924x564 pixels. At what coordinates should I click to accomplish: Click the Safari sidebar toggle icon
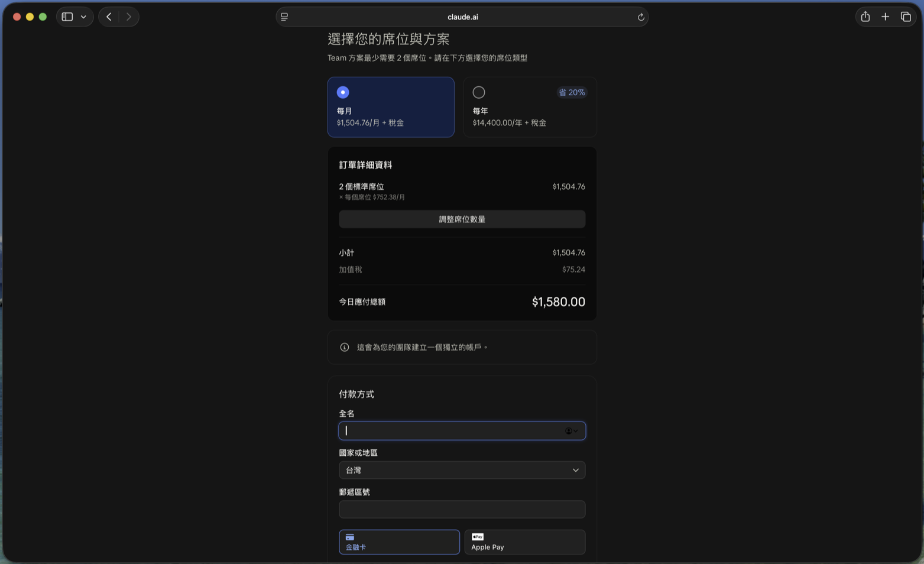coord(67,17)
